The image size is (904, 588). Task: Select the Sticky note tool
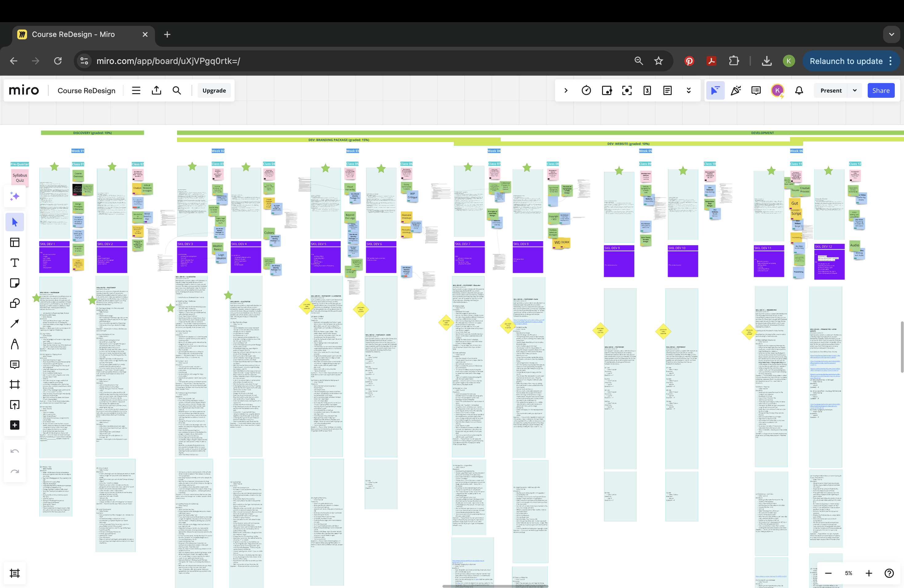(x=14, y=283)
